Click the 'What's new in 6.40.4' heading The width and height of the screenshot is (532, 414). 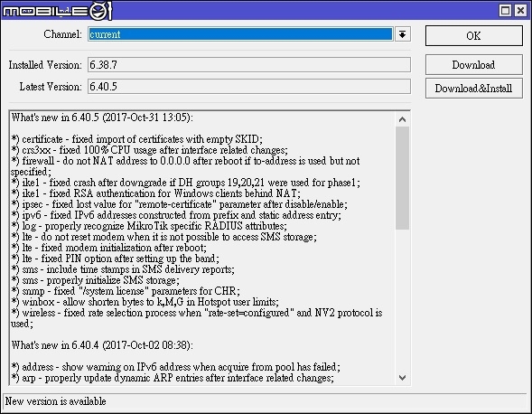click(102, 345)
